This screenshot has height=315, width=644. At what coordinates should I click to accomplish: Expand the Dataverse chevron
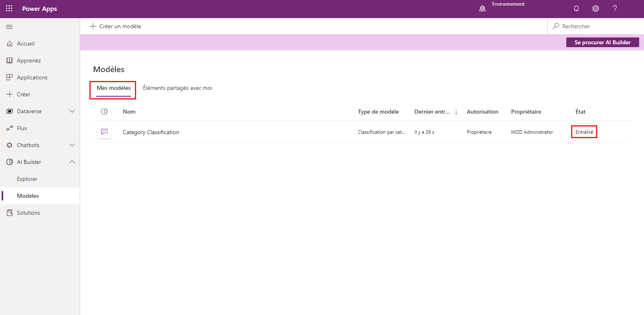pos(72,111)
